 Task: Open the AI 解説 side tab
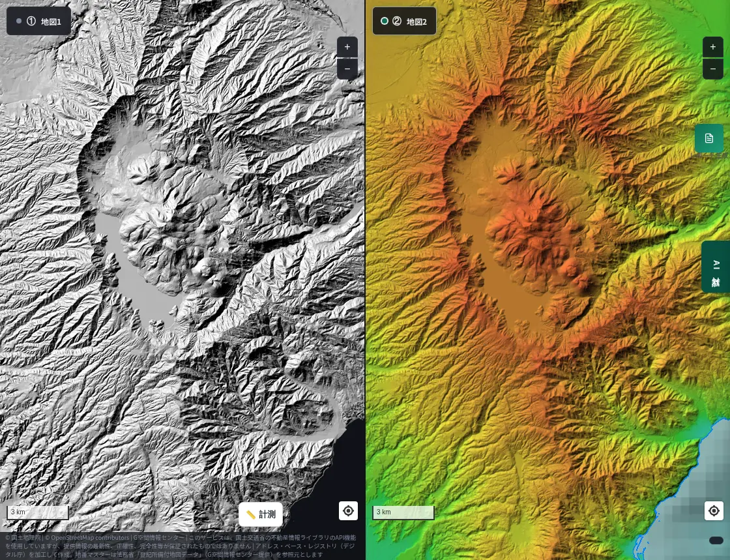tap(716, 267)
